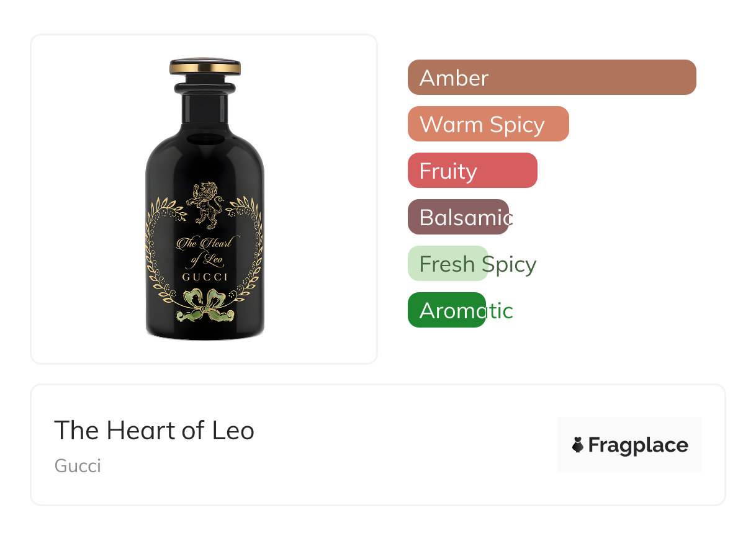Click the Fragplace wordmark text
The image size is (756, 536).
point(638,445)
